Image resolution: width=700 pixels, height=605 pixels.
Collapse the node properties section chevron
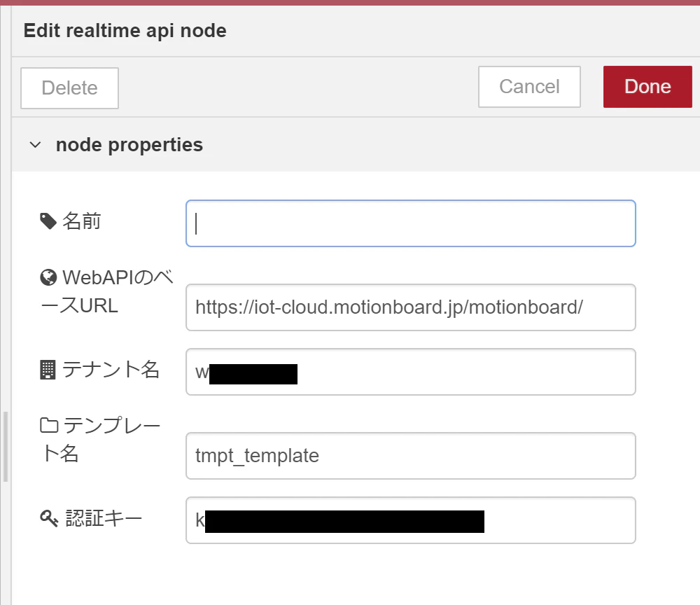pyautogui.click(x=35, y=145)
